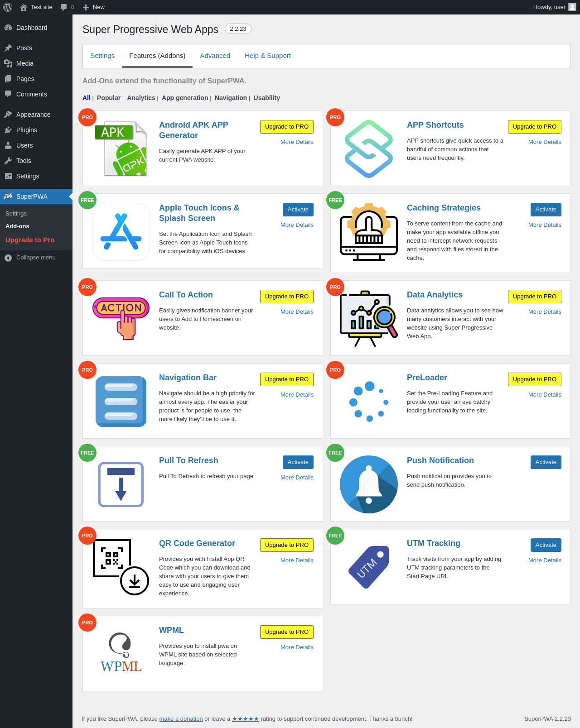
Task: Filter addons by Usability
Action: coord(266,98)
